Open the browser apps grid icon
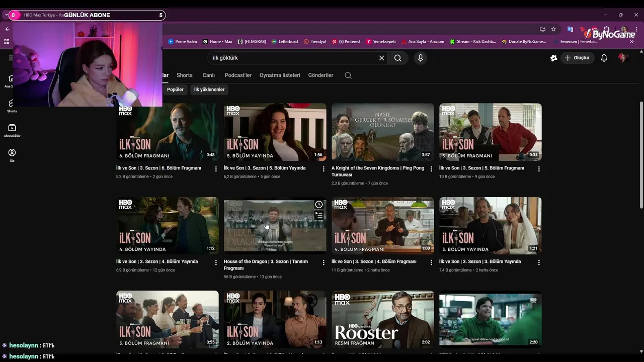The image size is (644, 362). click(x=7, y=42)
